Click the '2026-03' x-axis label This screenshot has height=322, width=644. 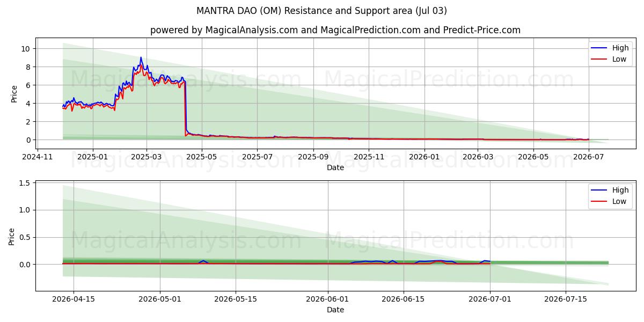[478, 157]
